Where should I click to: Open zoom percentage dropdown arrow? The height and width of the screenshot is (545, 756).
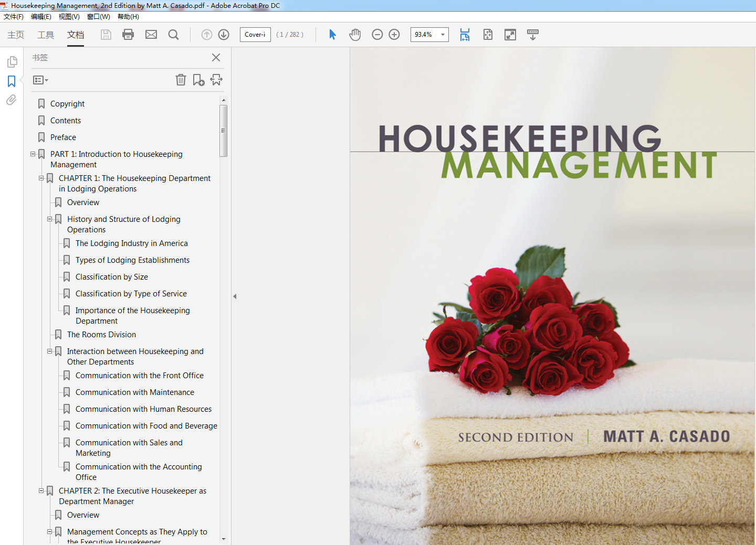coord(443,35)
